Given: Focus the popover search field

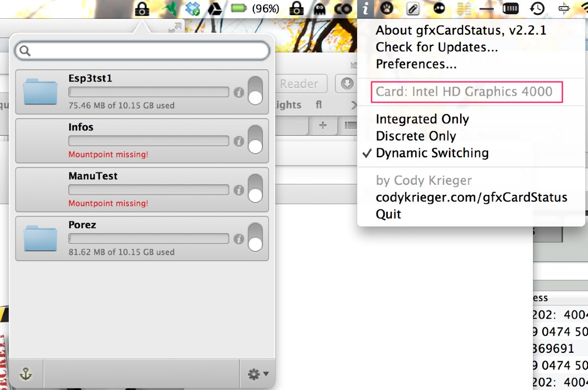Looking at the screenshot, I should (142, 50).
